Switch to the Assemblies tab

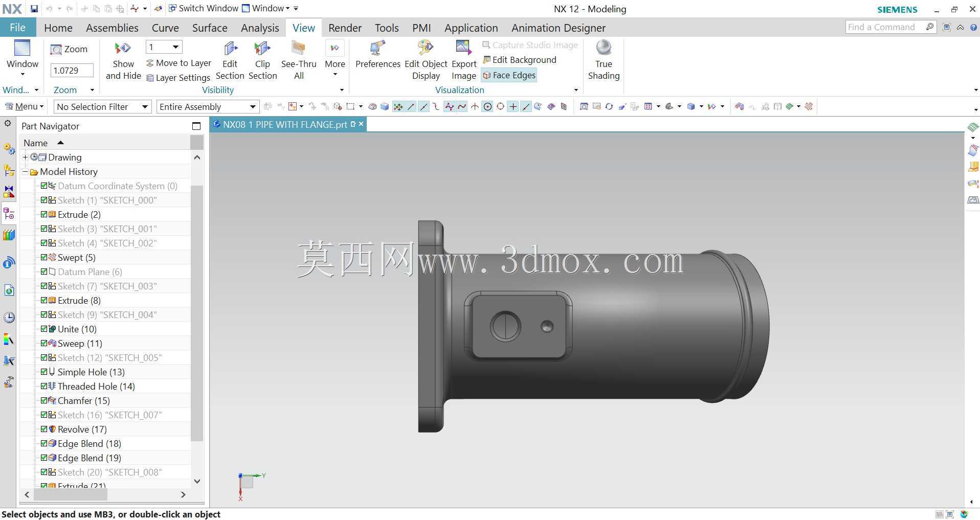[x=112, y=28]
